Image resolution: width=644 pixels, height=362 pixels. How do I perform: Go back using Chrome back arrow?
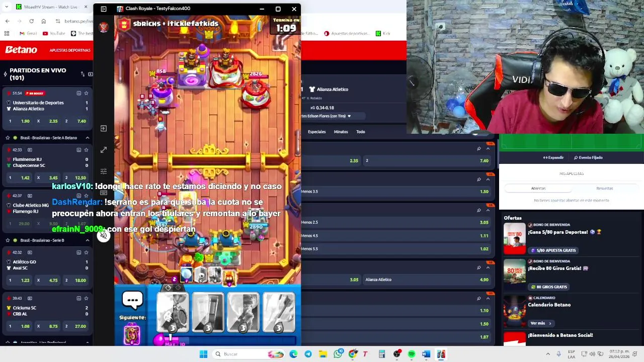7,21
